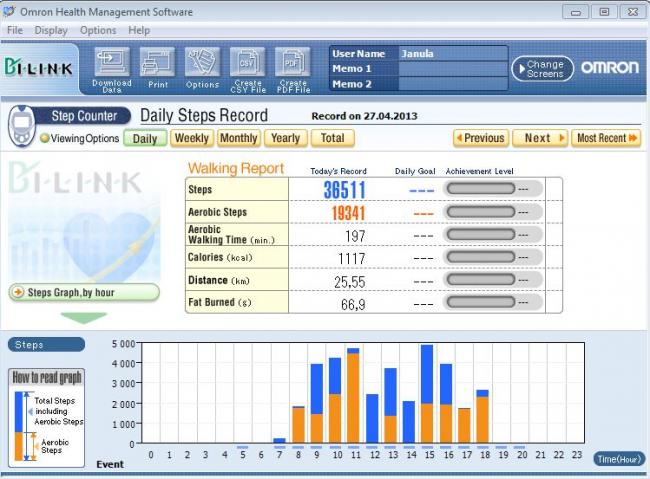The height and width of the screenshot is (479, 650).
Task: Jump to the Most Recent record
Action: click(x=606, y=138)
